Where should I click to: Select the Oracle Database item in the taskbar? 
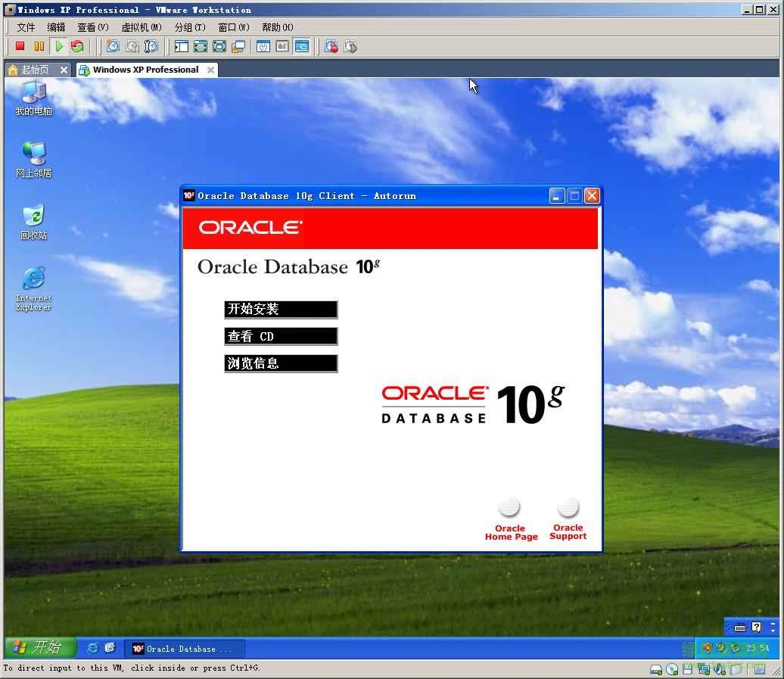pos(184,648)
